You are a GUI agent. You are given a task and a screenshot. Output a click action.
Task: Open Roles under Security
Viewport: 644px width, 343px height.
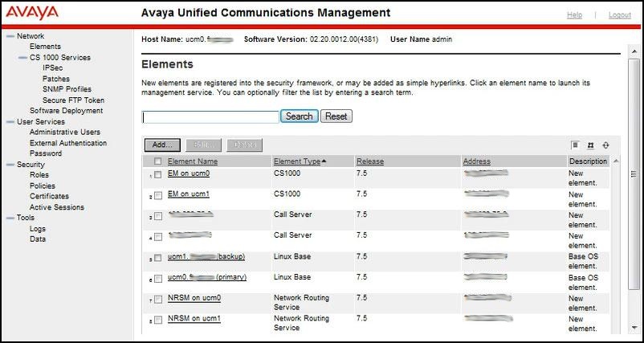[39, 174]
